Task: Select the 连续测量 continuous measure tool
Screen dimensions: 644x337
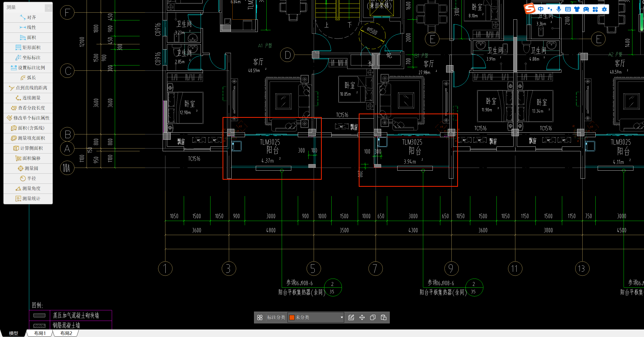Action: point(28,98)
